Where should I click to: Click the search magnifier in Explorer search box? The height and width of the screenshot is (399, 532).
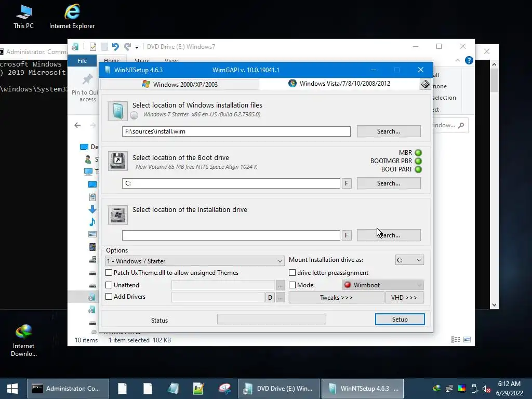tap(461, 125)
